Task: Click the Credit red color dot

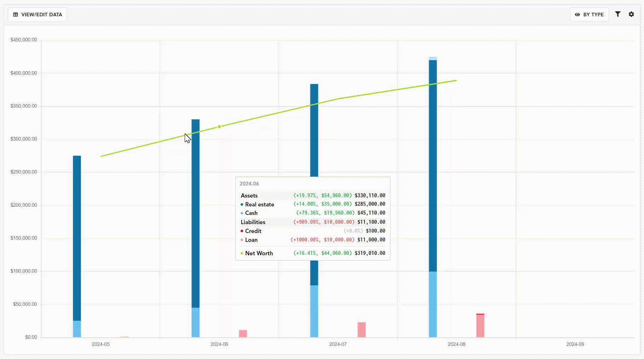Action: tap(242, 231)
